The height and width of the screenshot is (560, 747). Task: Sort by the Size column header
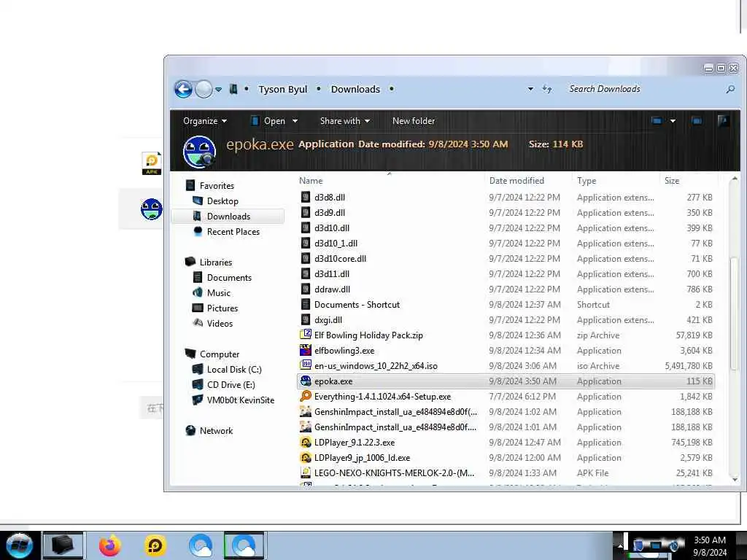click(672, 181)
